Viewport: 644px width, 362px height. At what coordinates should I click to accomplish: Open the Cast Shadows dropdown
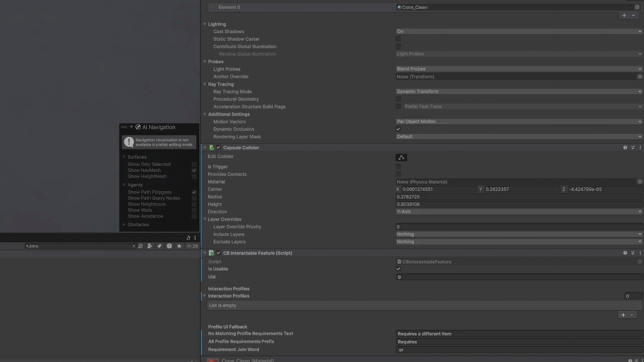[519, 31]
